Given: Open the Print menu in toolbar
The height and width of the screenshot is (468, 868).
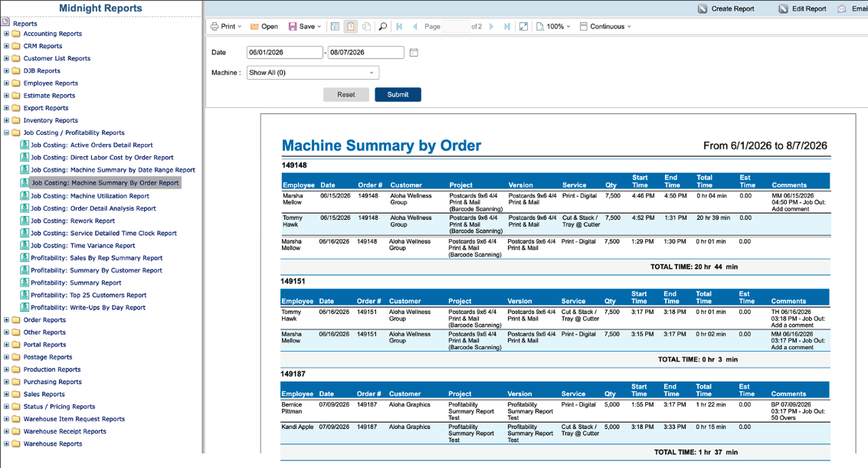Looking at the screenshot, I should [226, 27].
